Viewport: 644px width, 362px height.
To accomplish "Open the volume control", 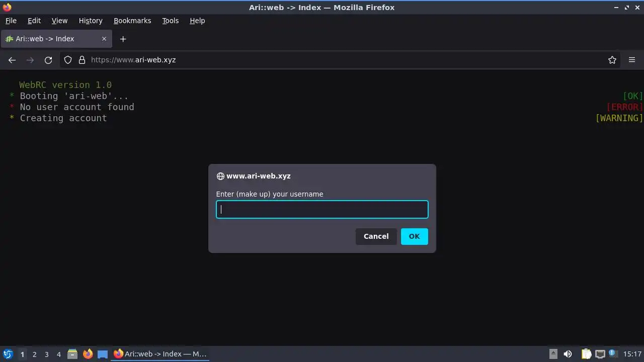I will [568, 354].
